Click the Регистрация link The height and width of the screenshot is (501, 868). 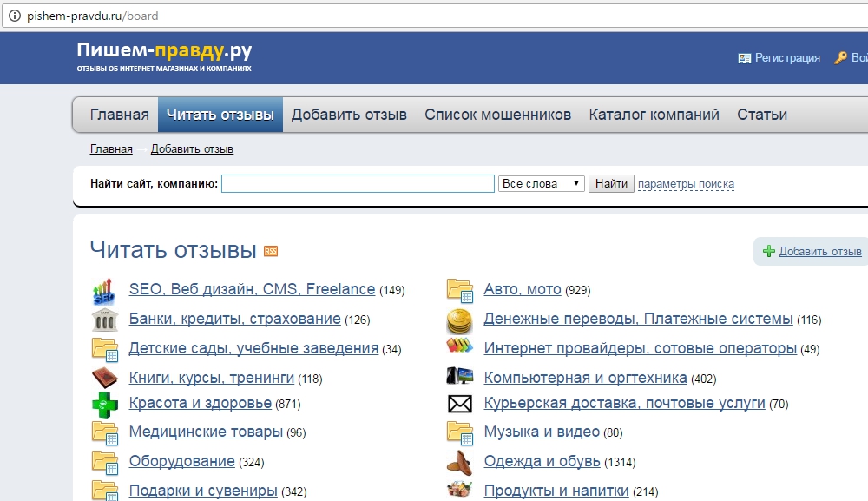tap(788, 57)
